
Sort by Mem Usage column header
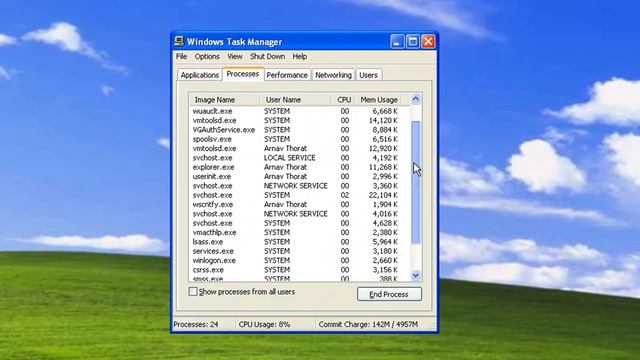click(379, 100)
